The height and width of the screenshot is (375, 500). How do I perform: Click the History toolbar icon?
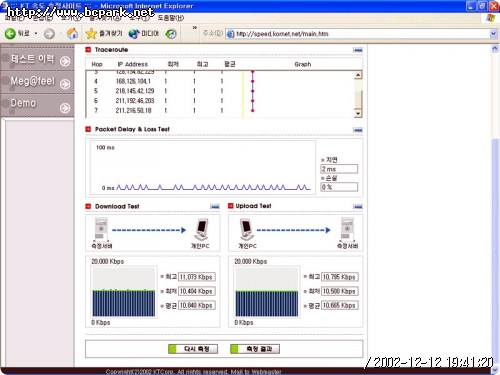(171, 34)
